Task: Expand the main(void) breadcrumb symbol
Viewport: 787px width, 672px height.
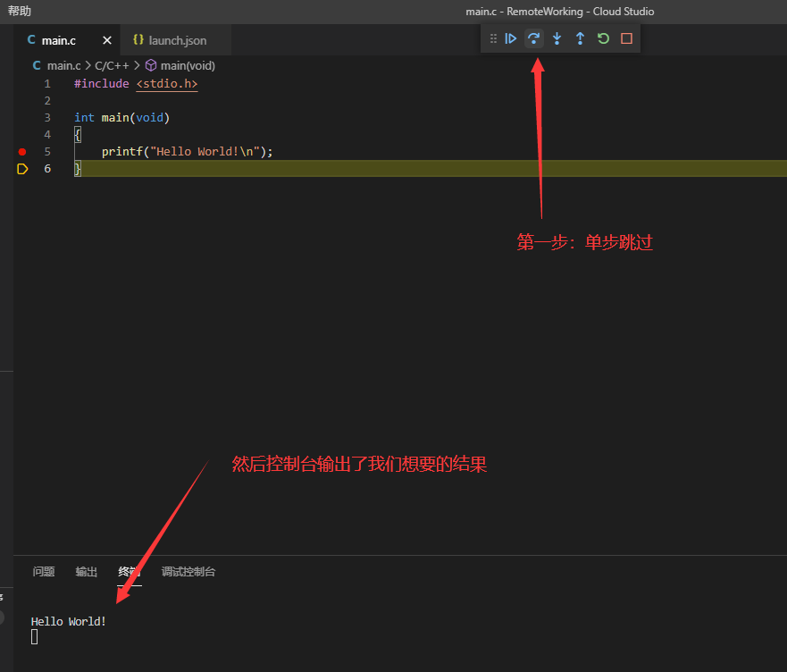Action: (x=187, y=65)
